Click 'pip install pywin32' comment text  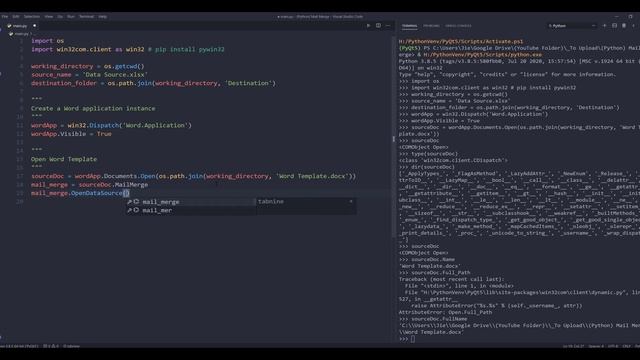point(190,49)
